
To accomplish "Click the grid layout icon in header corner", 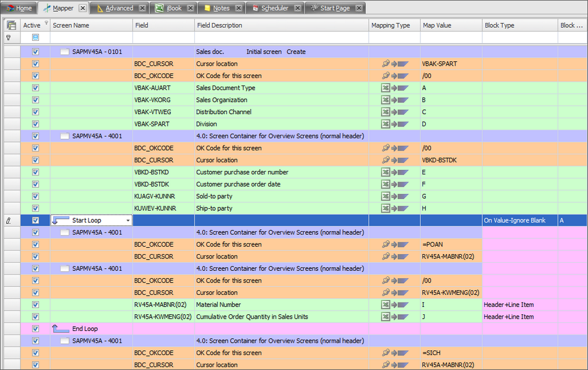I will click(11, 25).
